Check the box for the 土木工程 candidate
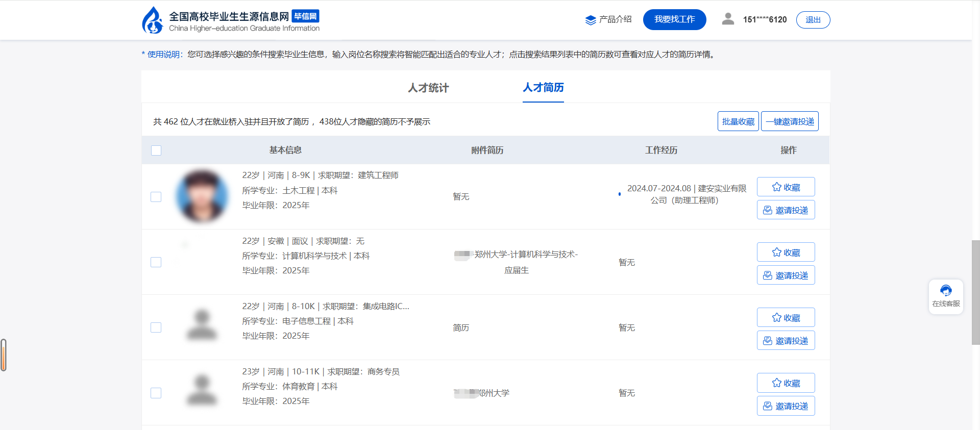This screenshot has width=980, height=430. [x=156, y=197]
